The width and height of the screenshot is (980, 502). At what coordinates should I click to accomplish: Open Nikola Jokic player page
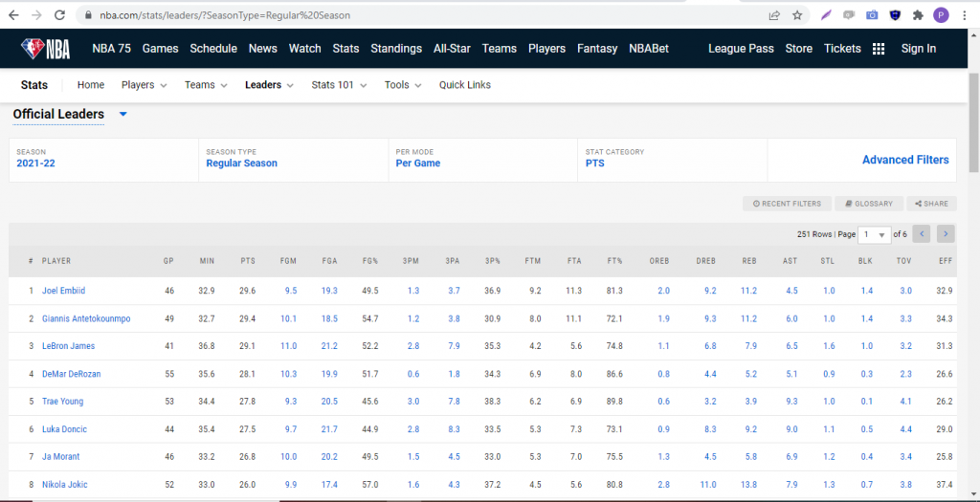click(64, 485)
